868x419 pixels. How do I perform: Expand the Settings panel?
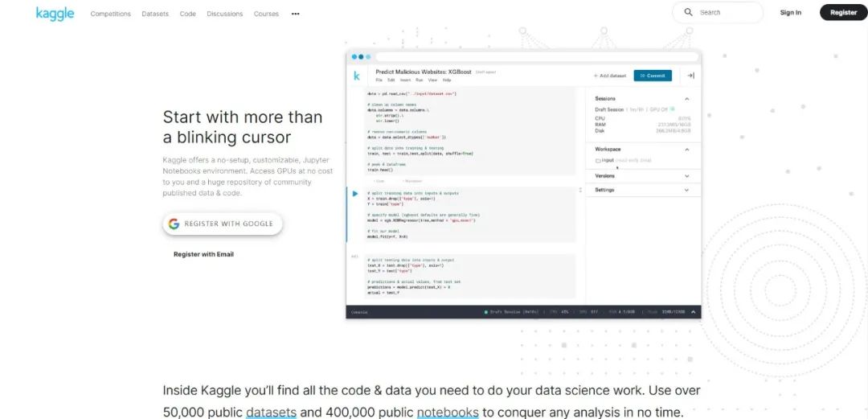tap(687, 190)
